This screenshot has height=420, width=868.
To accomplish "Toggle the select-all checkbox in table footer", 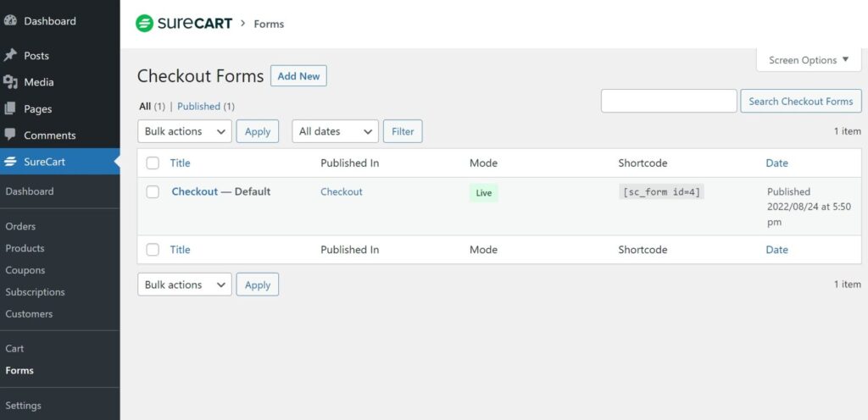I will point(153,250).
